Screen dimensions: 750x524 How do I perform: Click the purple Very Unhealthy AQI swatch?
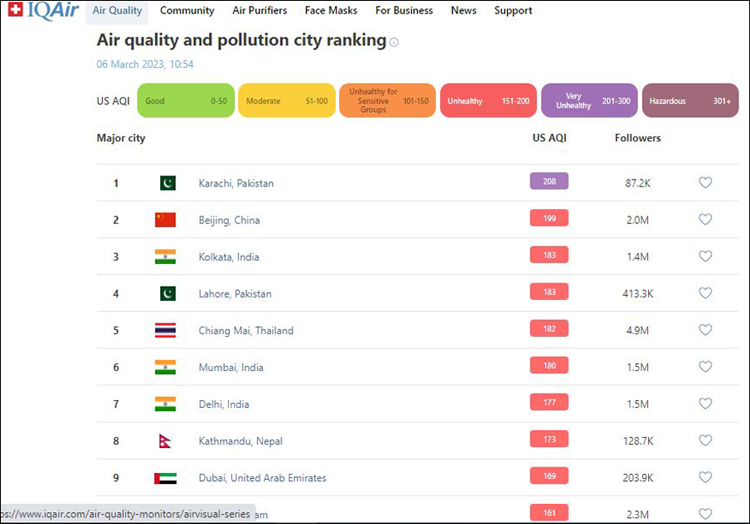click(x=589, y=101)
